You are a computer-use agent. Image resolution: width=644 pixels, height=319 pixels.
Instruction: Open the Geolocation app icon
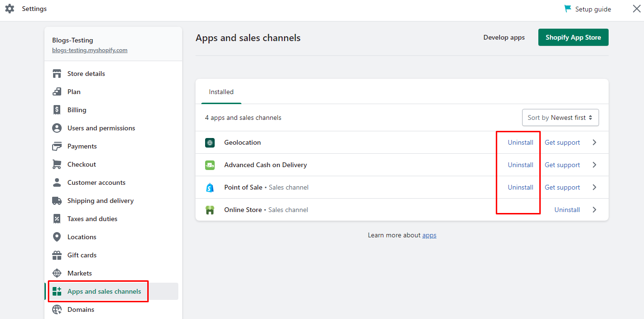[209, 142]
